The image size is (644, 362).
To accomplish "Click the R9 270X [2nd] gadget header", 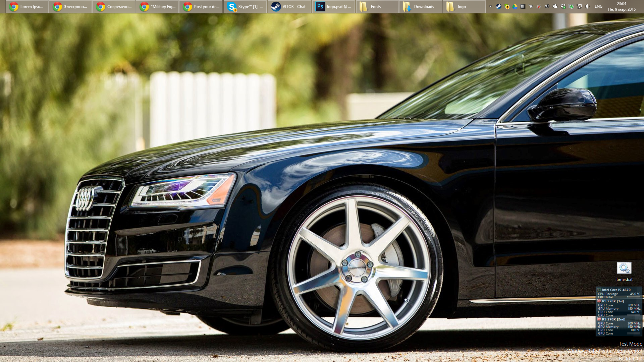I will (x=611, y=319).
